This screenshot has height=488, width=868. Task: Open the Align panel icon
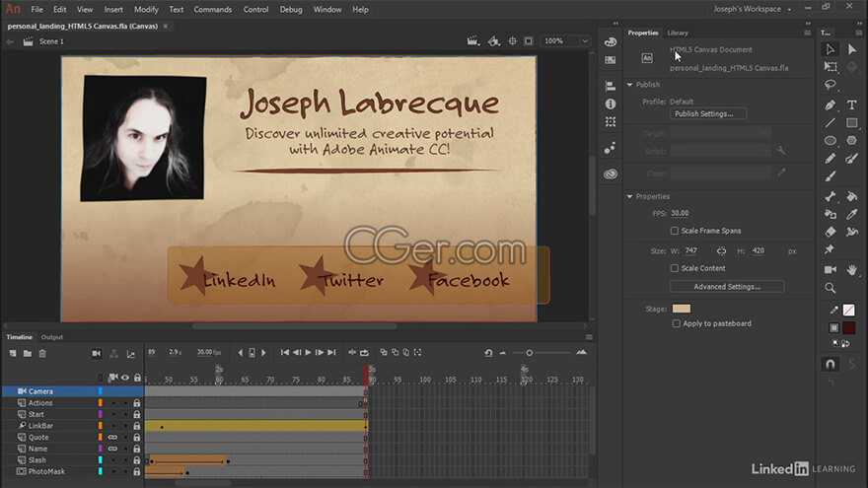click(610, 86)
